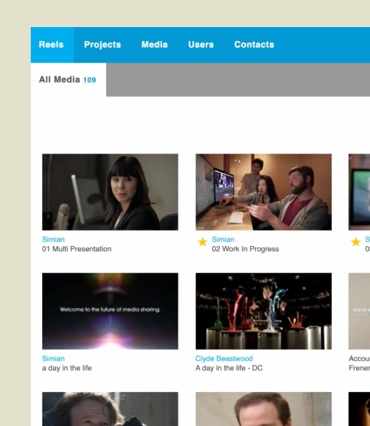Click Simian link above 02 Work In Progress
This screenshot has height=426, width=370.
[223, 239]
